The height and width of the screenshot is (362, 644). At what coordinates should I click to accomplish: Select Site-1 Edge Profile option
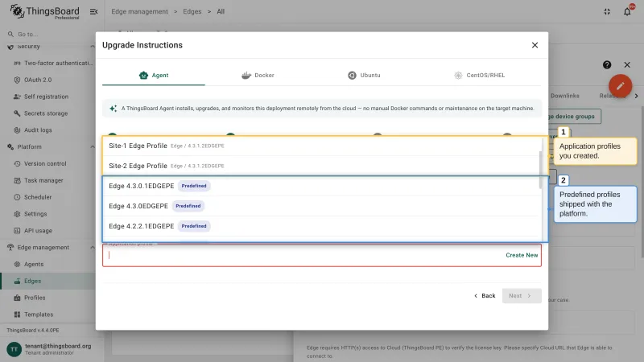point(321,146)
